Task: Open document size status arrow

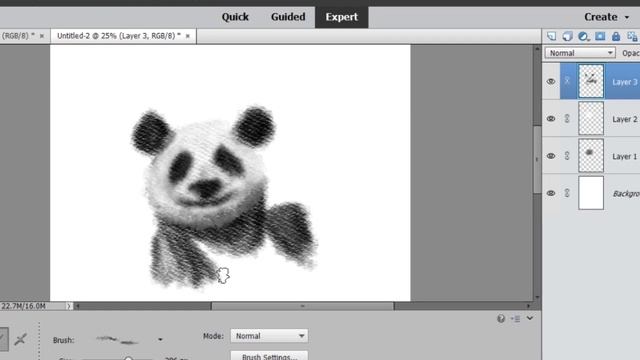Action: [69, 306]
